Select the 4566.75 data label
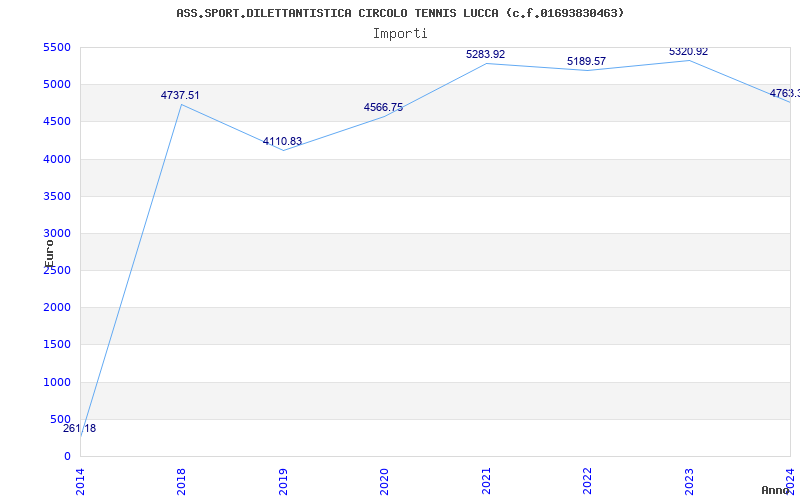 383,107
